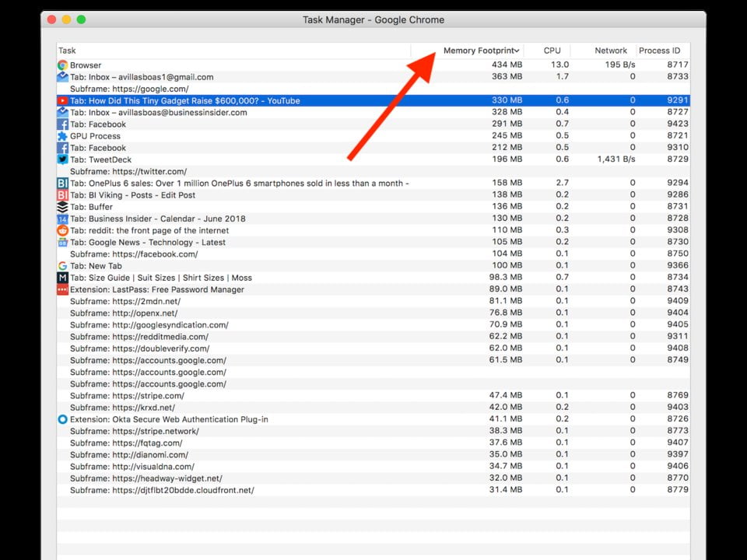Select the Subframe: http://openx.net/ row
Viewport: 747px width, 560px height.
(373, 313)
